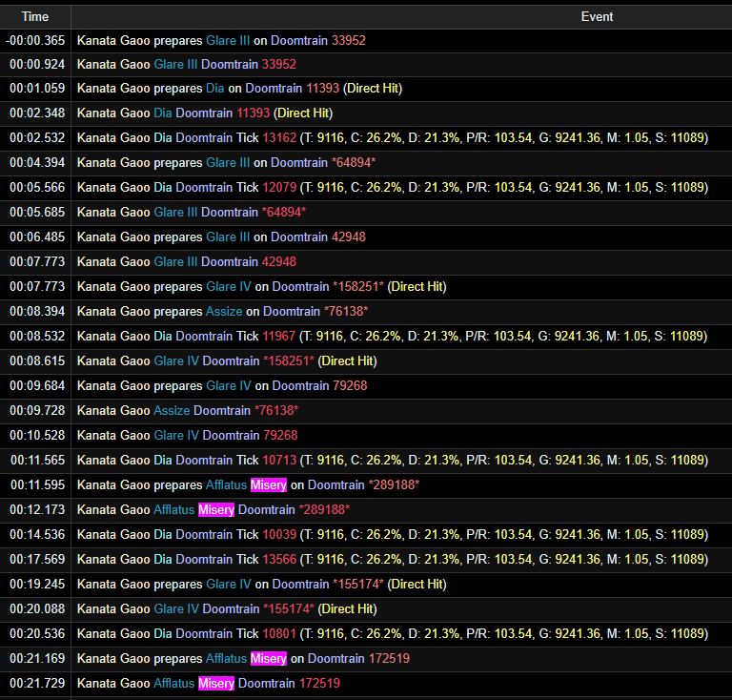Click damage value 11393 in the 00:02.348 row
Viewport: 732px width, 700px height.
pyautogui.click(x=253, y=113)
